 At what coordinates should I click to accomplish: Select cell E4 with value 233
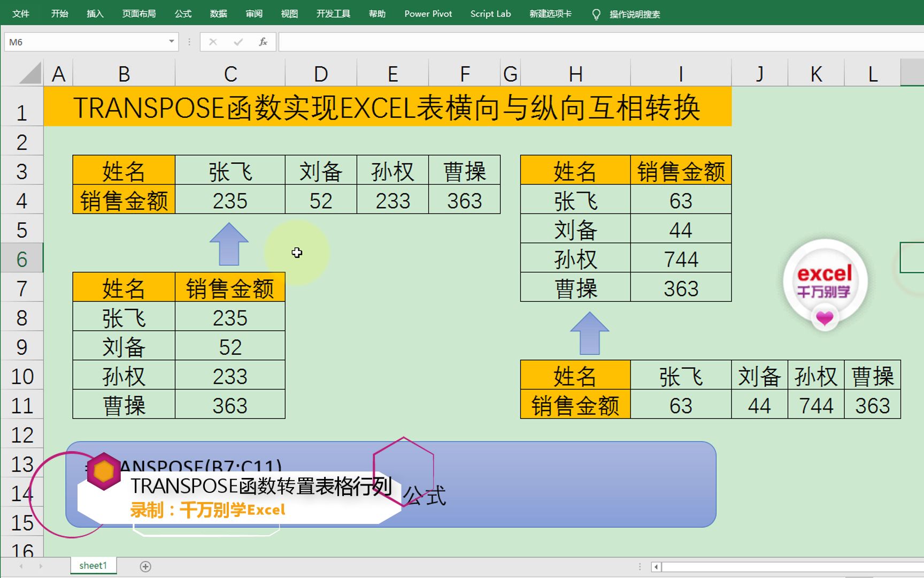point(392,200)
